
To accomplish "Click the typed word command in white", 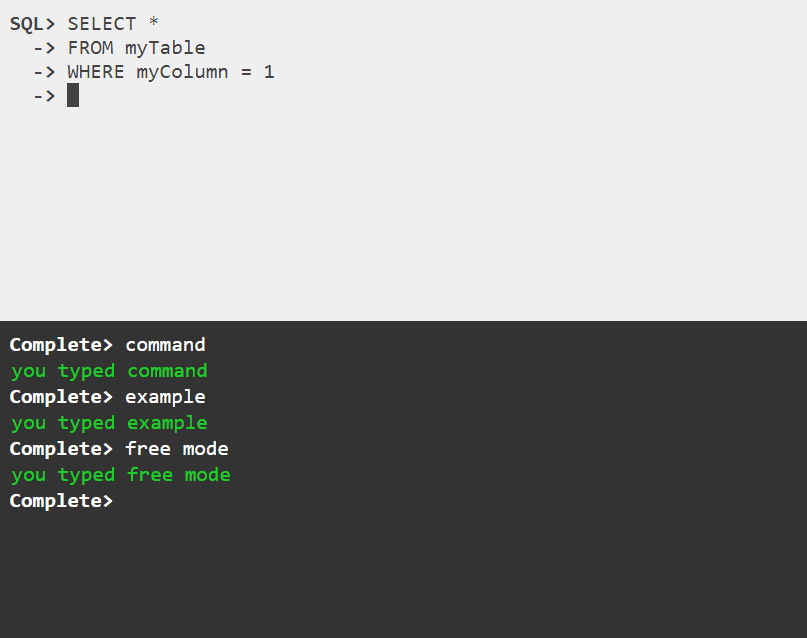I will tap(165, 345).
